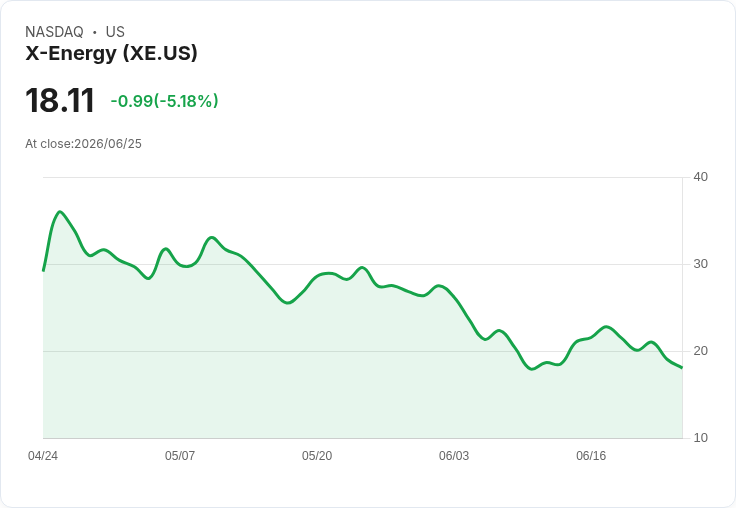Viewport: 736px width, 508px height.
Task: Click the NASDAQ exchange label
Action: coord(54,32)
